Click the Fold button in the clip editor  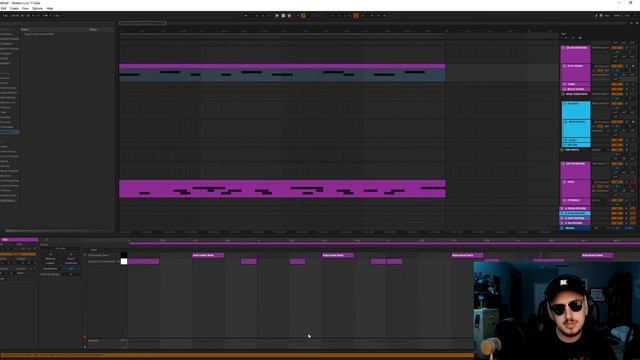pos(93,249)
